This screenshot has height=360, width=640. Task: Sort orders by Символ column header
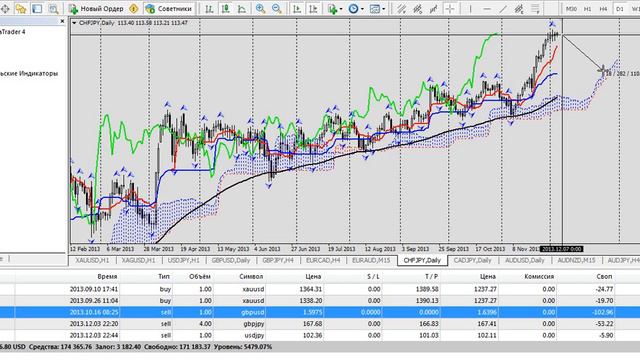[251, 277]
